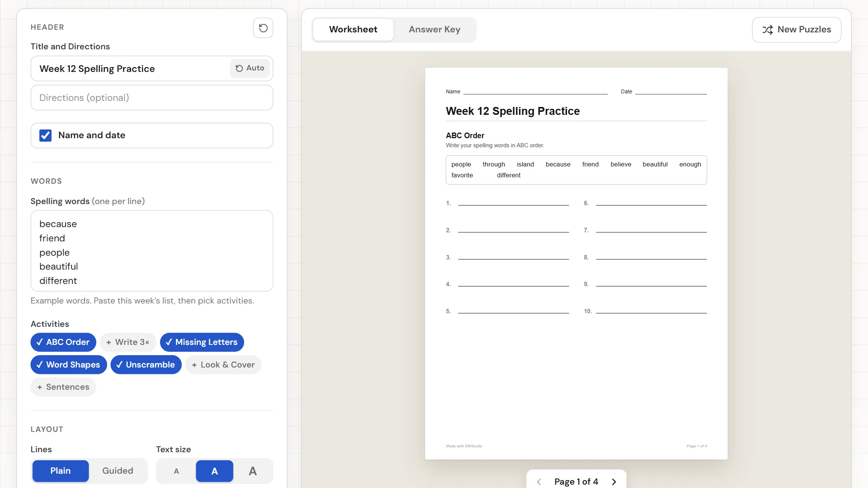Click the reset header icon button
The width and height of the screenshot is (868, 488).
263,28
